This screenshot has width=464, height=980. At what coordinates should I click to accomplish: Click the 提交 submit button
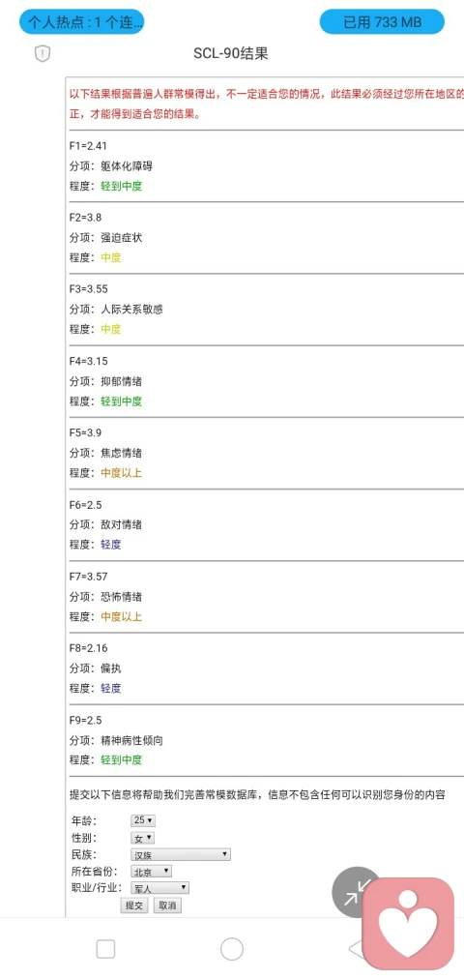[134, 906]
